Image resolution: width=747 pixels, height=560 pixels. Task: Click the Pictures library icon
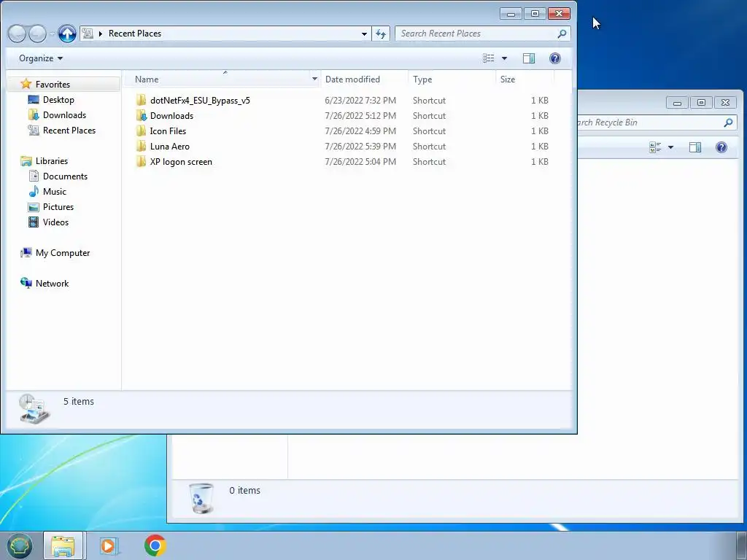34,206
